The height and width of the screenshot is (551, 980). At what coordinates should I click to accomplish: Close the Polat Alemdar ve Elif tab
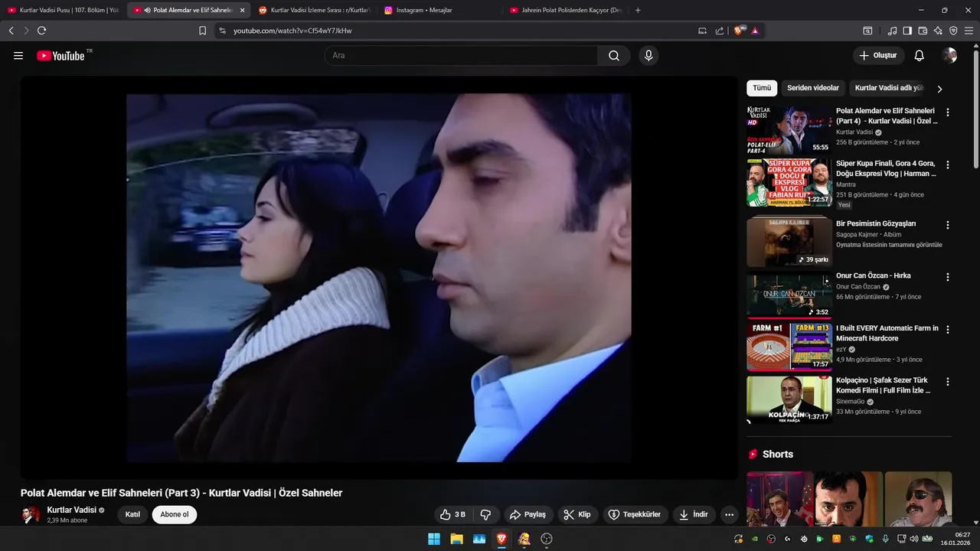pos(243,10)
